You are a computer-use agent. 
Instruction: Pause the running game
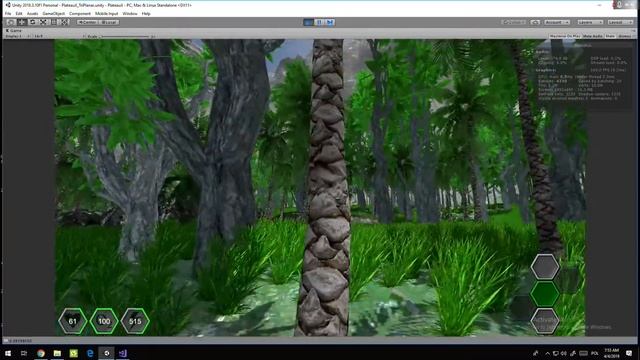tap(319, 22)
